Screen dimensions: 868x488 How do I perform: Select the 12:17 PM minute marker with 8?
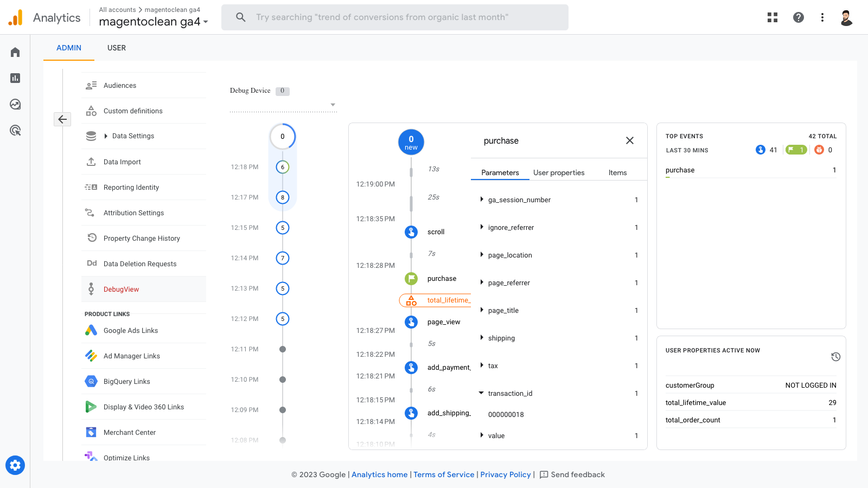click(x=283, y=197)
